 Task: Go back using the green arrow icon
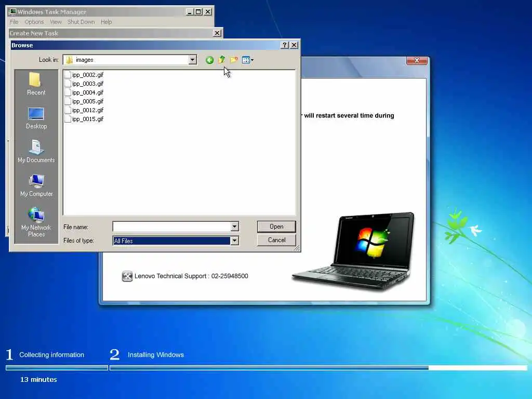(210, 60)
